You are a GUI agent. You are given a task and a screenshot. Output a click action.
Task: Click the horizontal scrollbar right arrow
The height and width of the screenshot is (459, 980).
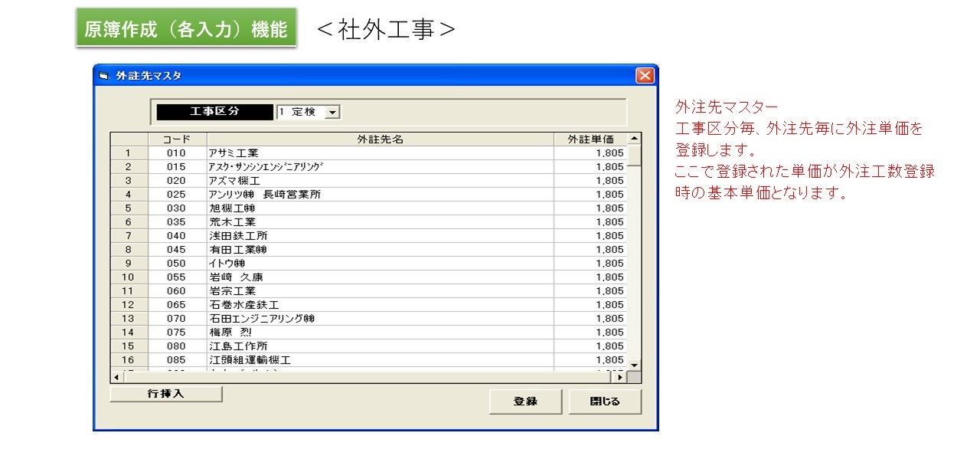point(620,377)
